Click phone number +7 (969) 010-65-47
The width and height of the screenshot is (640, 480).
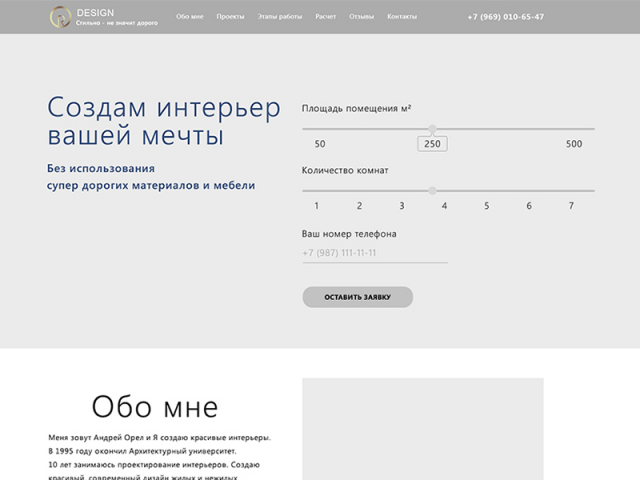pos(506,17)
